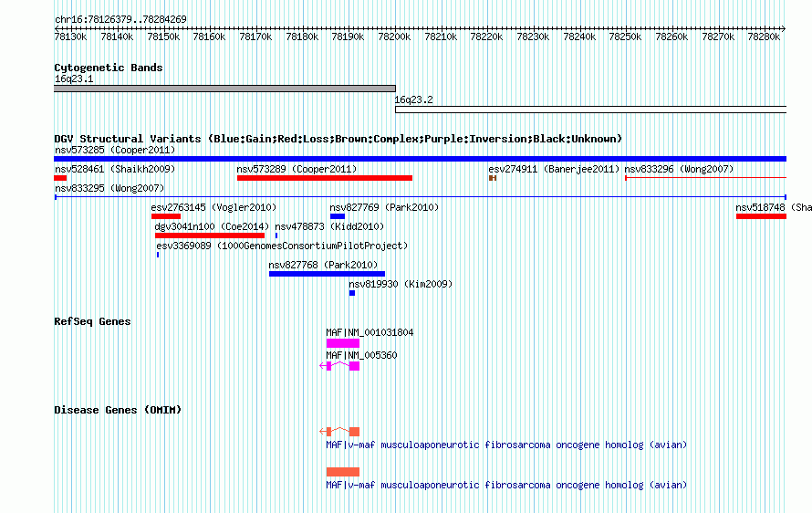Select the 16q23.2 band label

[x=414, y=99]
